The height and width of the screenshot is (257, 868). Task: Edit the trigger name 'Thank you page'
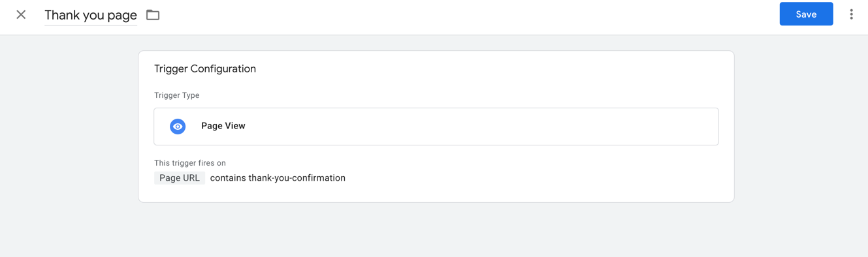pos(91,15)
